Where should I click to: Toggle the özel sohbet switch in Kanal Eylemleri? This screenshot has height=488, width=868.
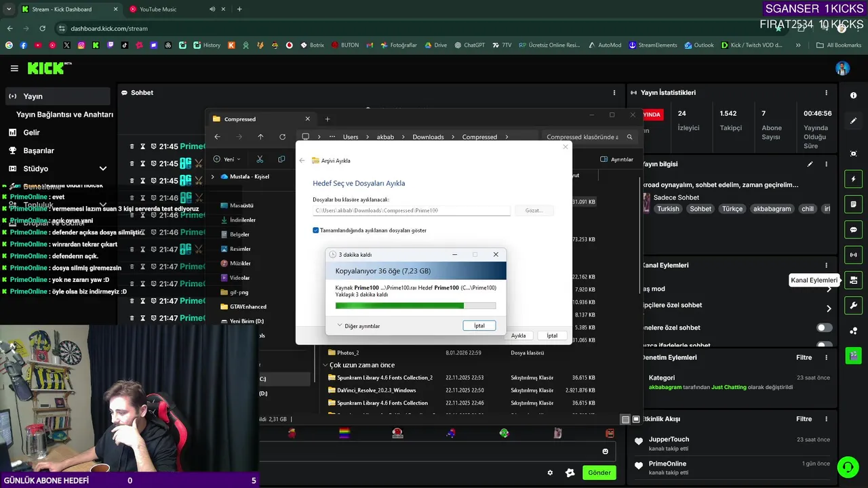click(x=824, y=327)
